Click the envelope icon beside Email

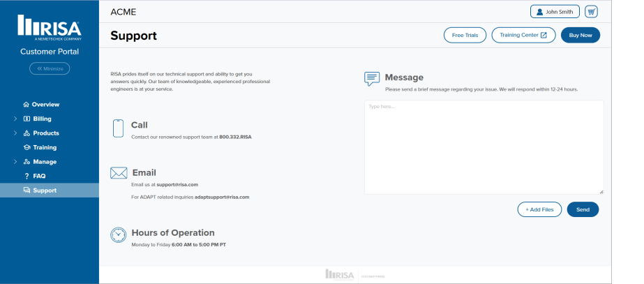pos(119,173)
